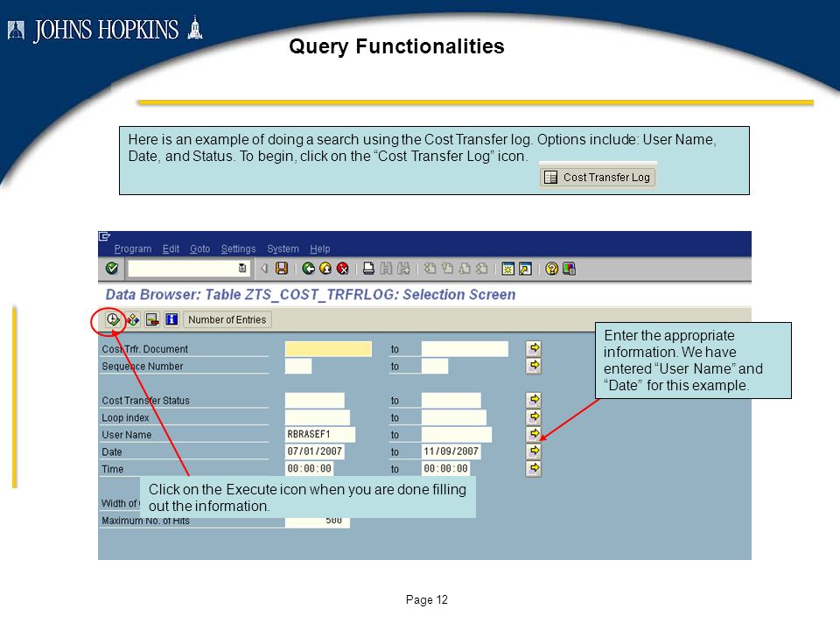Click the Sequence Number from field

pyautogui.click(x=298, y=367)
